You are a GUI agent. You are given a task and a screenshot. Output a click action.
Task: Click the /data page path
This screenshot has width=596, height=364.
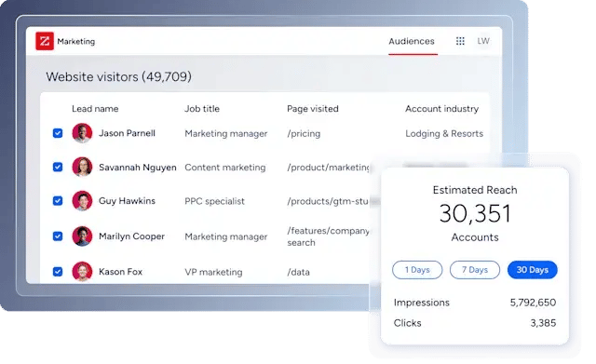click(x=298, y=272)
